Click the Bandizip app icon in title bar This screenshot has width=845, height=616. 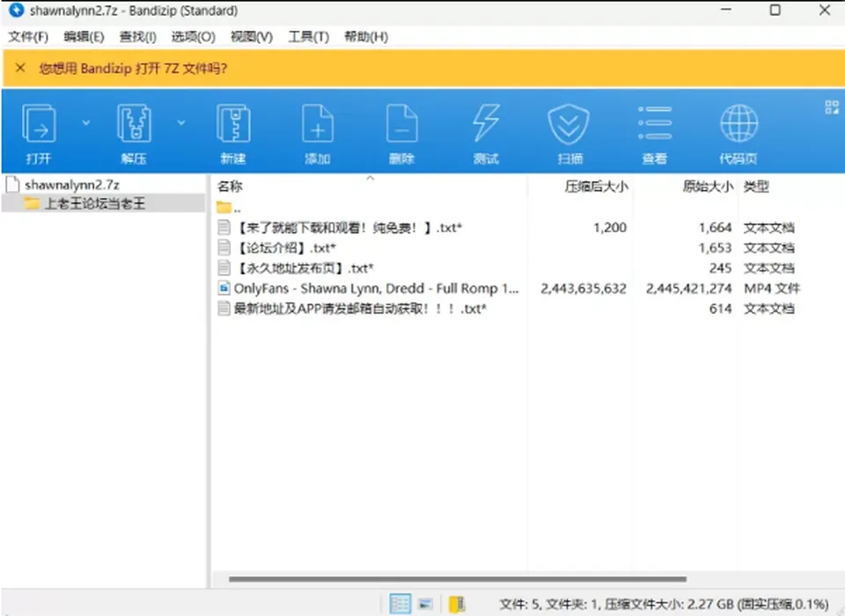(16, 10)
